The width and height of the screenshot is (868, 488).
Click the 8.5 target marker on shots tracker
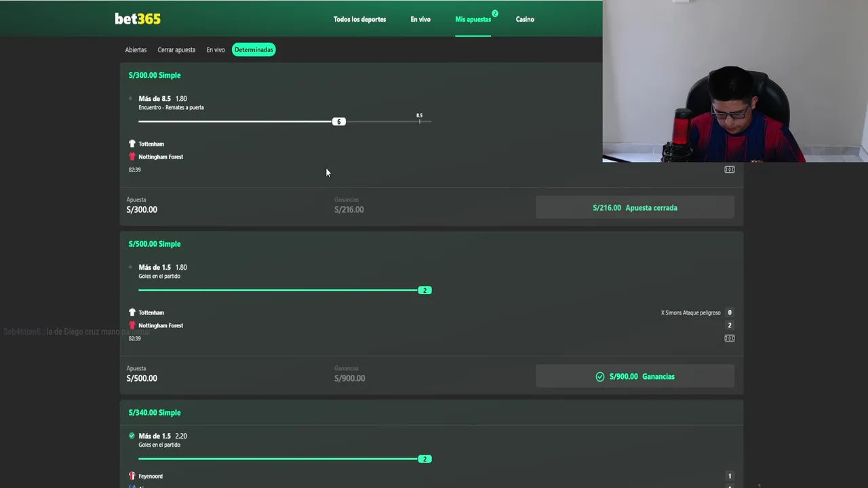pyautogui.click(x=419, y=118)
